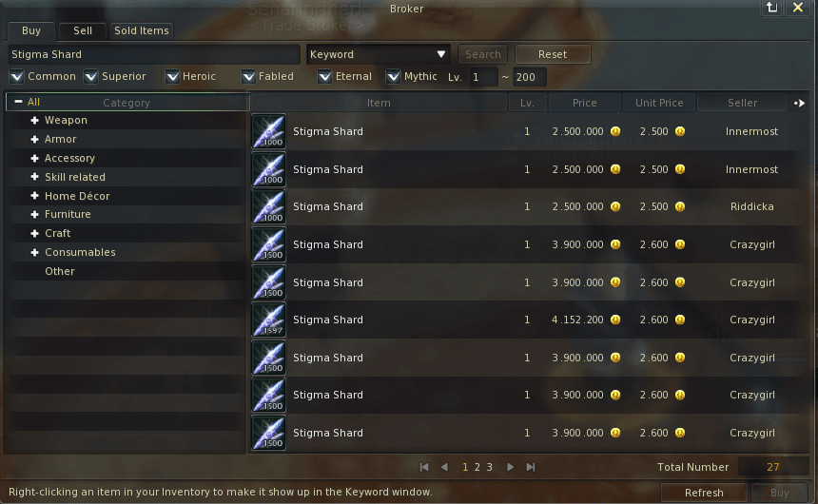Screen dimensions: 818x504
Task: Select first Innermost Stigma Shard icon
Action: 268,131
